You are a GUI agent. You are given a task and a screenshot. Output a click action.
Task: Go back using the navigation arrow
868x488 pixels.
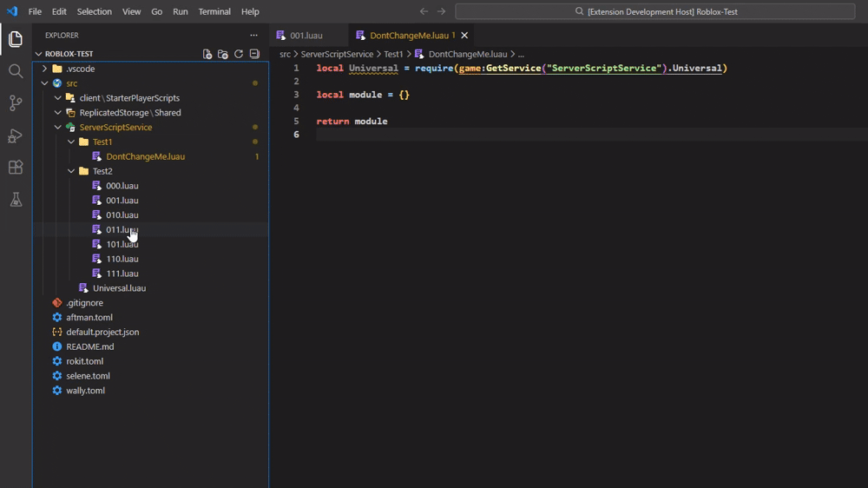pos(424,11)
